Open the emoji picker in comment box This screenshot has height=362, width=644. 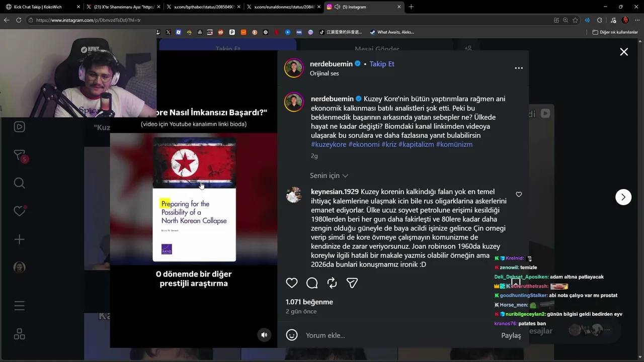(x=292, y=335)
